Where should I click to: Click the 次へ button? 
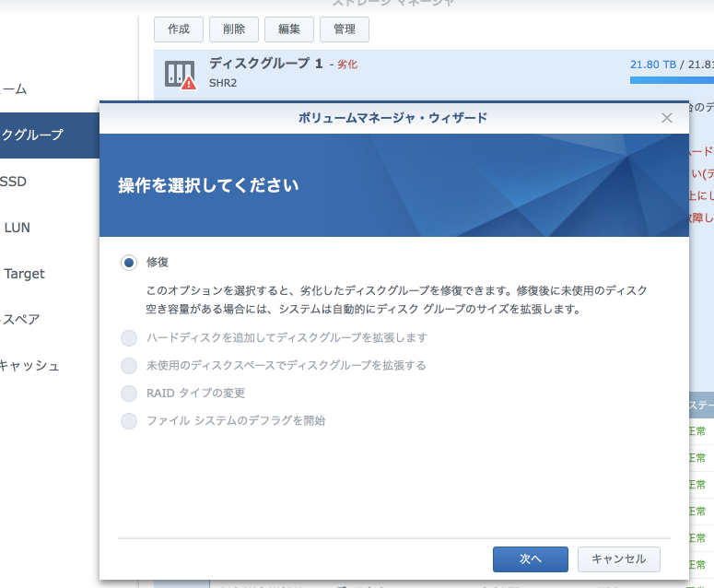[530, 559]
